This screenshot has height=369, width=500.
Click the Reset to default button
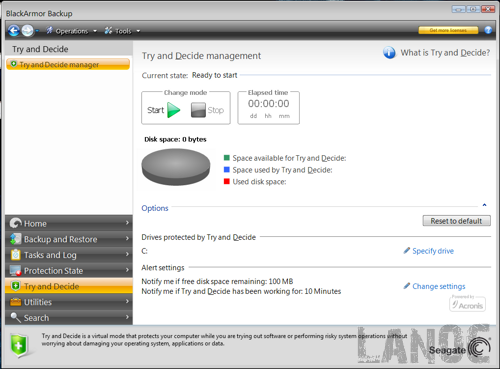coord(456,221)
